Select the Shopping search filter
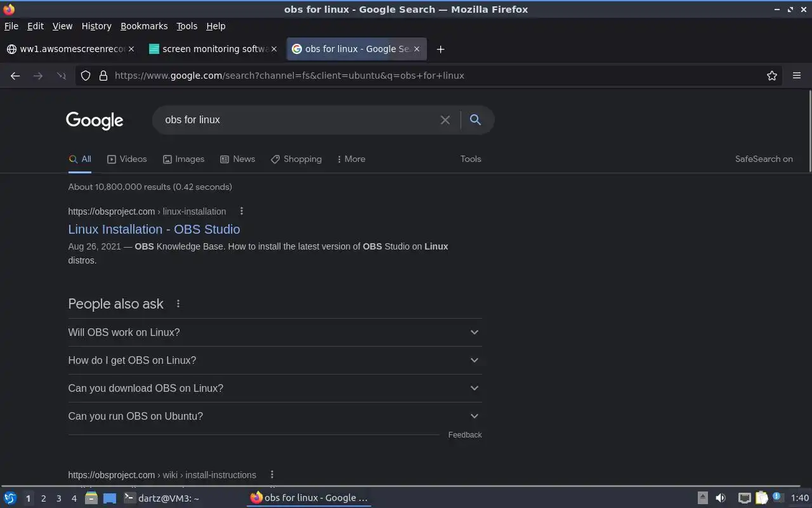 (296, 159)
